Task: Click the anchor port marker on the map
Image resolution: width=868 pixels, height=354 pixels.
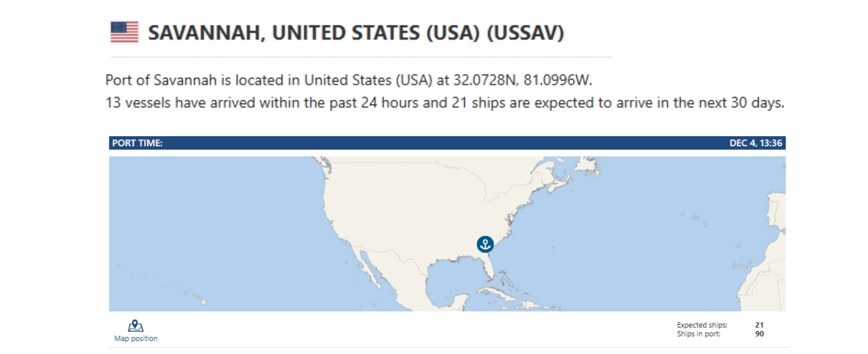Action: tap(485, 244)
